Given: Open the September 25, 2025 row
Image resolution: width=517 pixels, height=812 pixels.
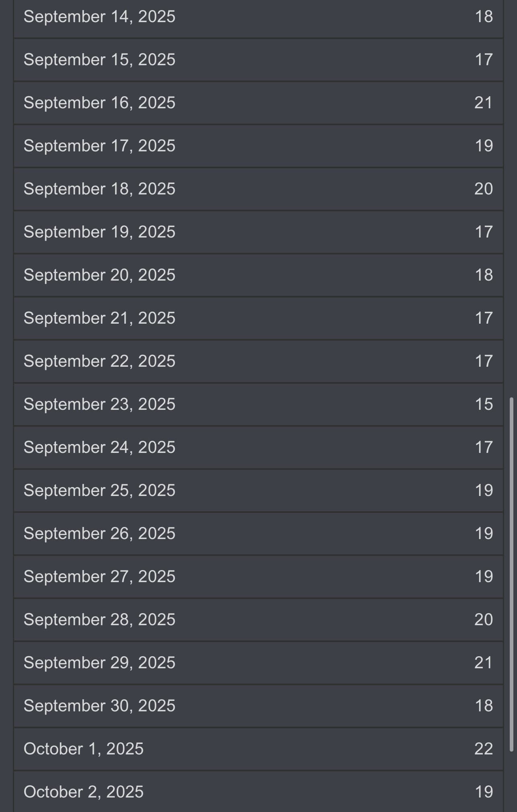Looking at the screenshot, I should tap(258, 491).
